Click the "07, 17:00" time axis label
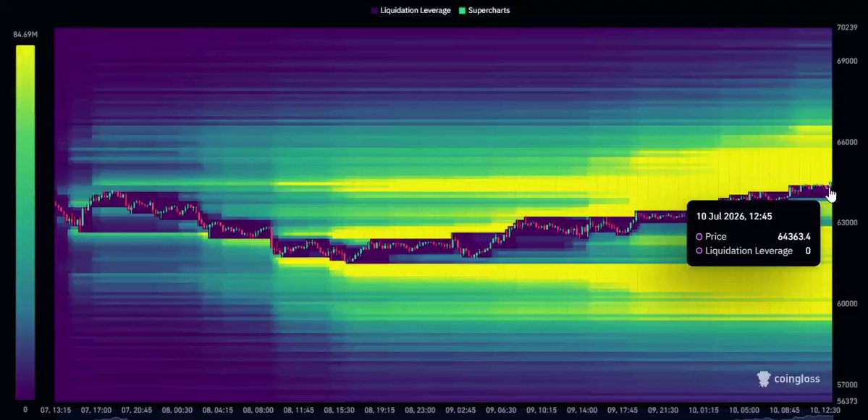868x420 pixels. pos(96,411)
